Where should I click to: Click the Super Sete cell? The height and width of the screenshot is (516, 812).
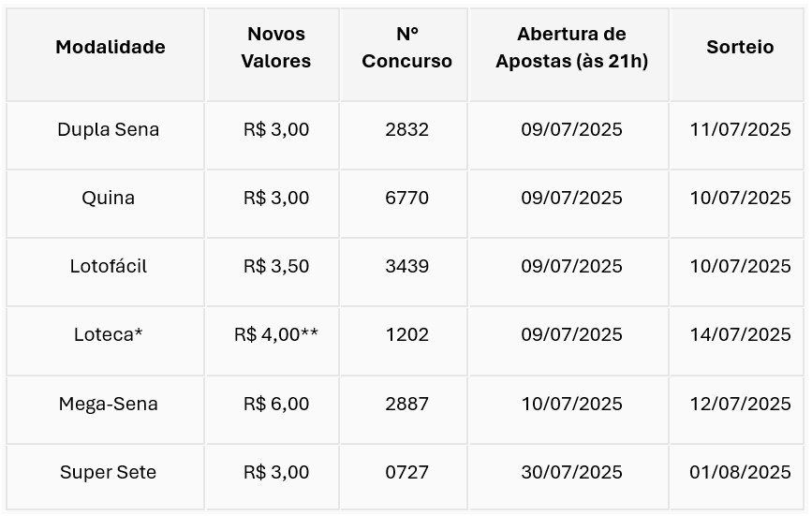coord(109,472)
